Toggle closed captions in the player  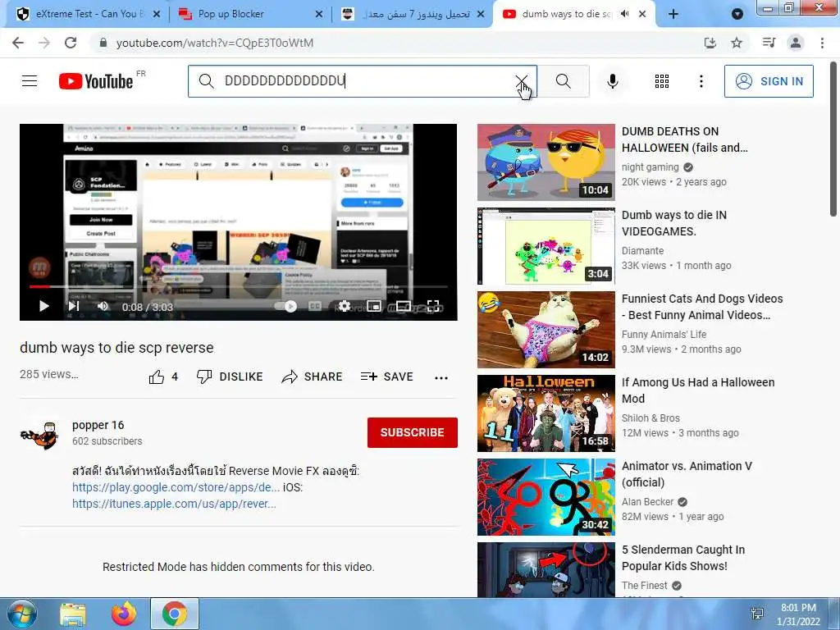click(315, 307)
